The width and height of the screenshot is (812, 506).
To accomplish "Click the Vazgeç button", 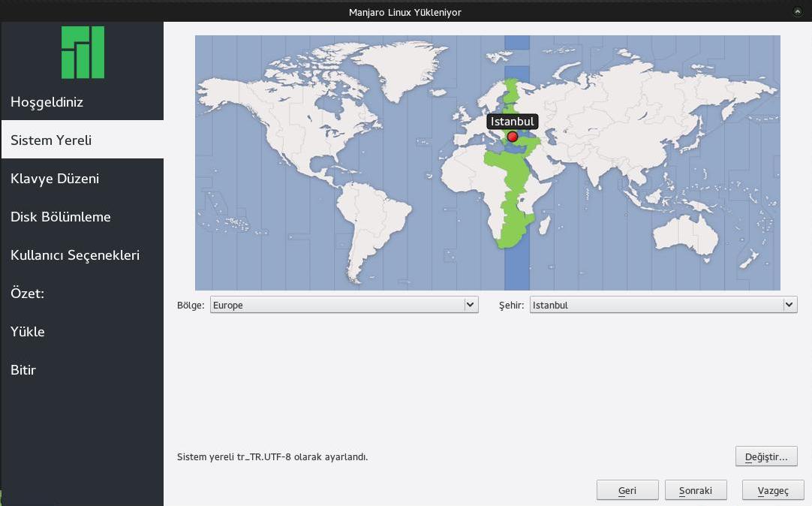I will pyautogui.click(x=773, y=490).
